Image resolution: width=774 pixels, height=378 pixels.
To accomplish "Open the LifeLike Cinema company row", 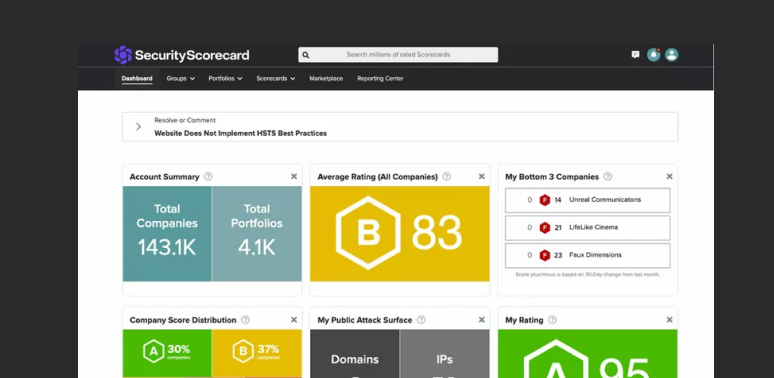I will (x=587, y=228).
